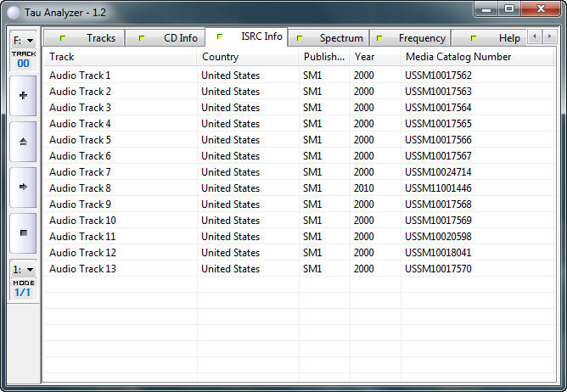Click the plus button in left sidebar
The width and height of the screenshot is (567, 392).
point(23,96)
